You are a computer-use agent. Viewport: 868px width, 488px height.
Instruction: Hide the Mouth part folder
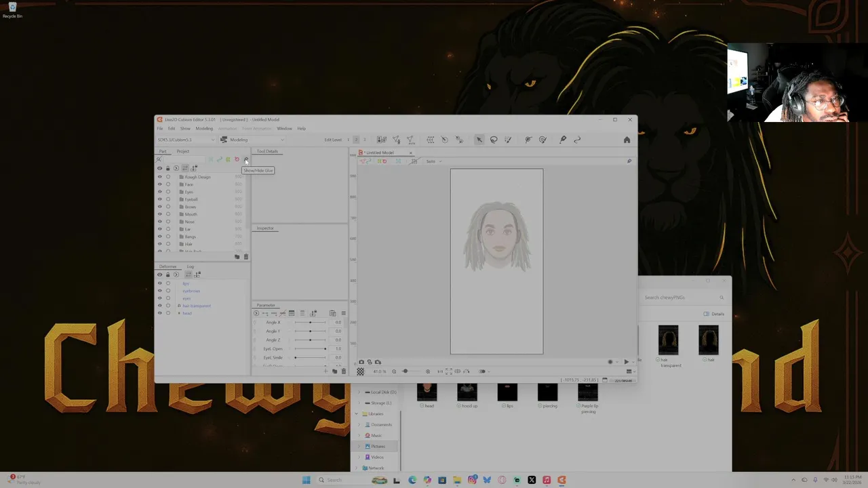point(160,214)
